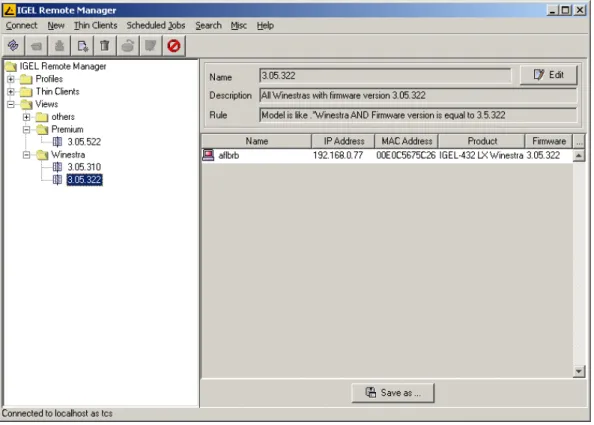Screen dimensions: 594x425
Task: Click the view icon next to 3.05.322
Action: click(57, 180)
